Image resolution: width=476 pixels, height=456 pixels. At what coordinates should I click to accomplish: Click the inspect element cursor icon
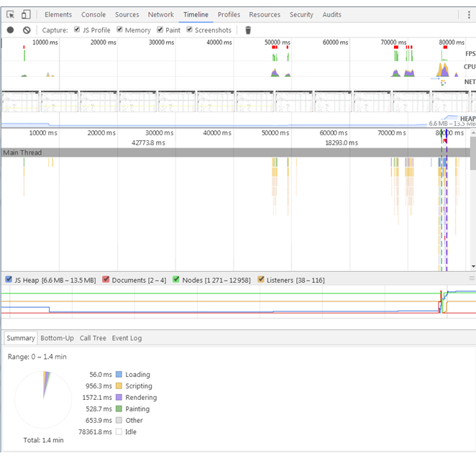(x=10, y=14)
